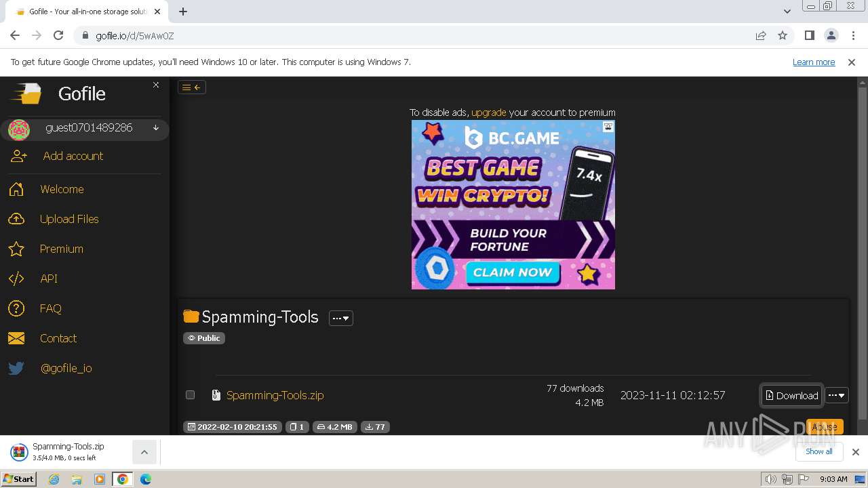
Task: Click the Spamming-Tools folder icon
Action: [191, 317]
